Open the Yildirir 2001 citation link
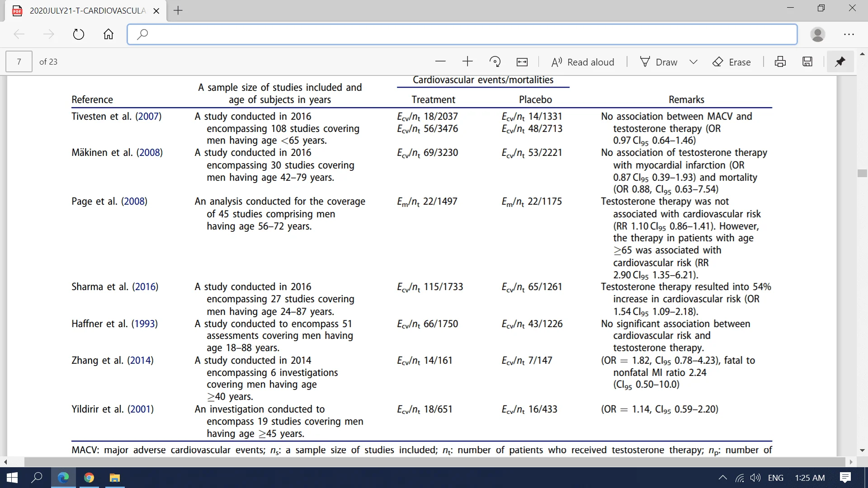The image size is (868, 488). (141, 409)
